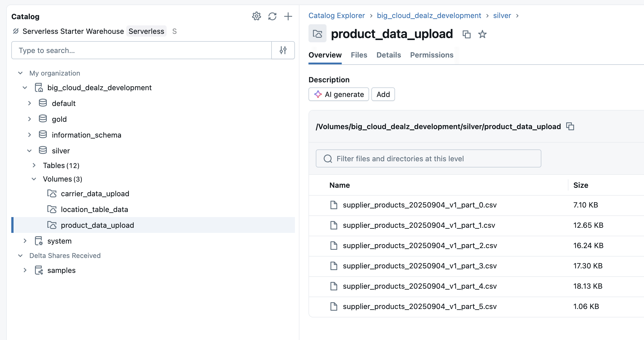This screenshot has height=340, width=644.
Task: Collapse Volumes (3) node
Action: click(34, 179)
